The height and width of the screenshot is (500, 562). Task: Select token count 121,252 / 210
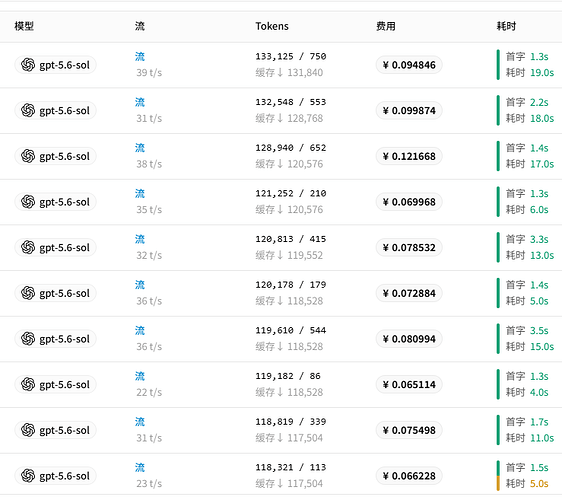[291, 194]
